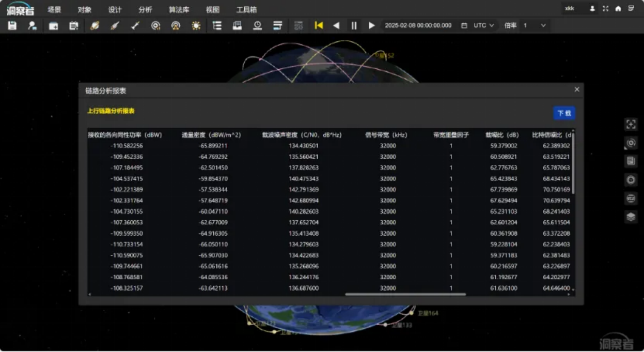
Task: Click the focus view icon in right sidebar
Action: (x=631, y=124)
